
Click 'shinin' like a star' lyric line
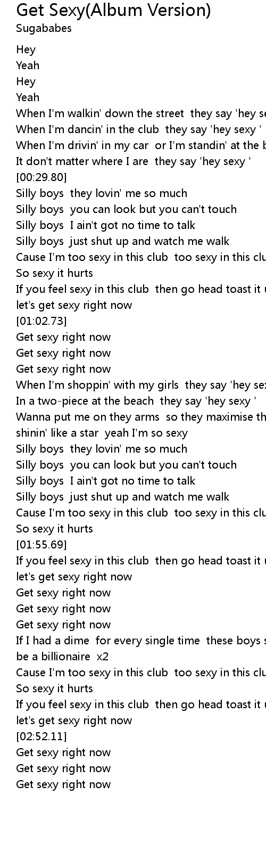(102, 433)
